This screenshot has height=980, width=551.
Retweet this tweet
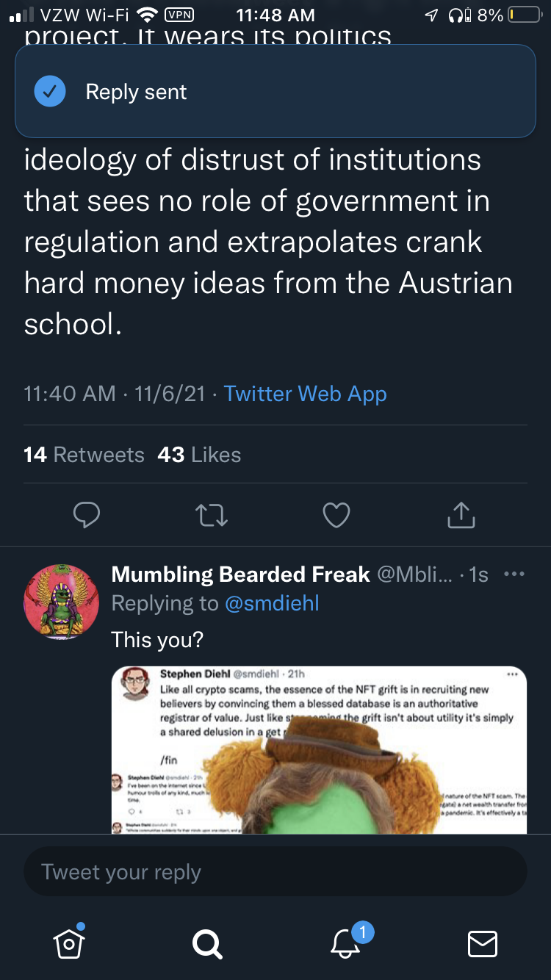coord(212,515)
